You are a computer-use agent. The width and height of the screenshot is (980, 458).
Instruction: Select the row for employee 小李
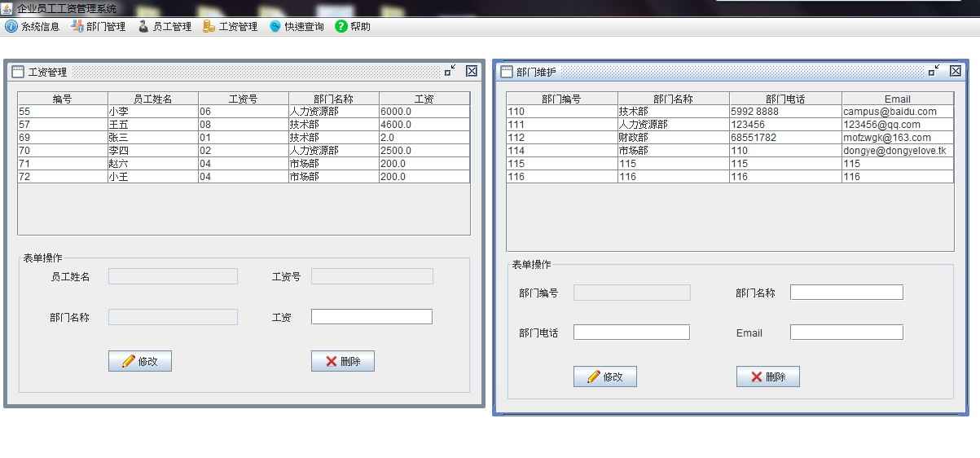(x=244, y=112)
